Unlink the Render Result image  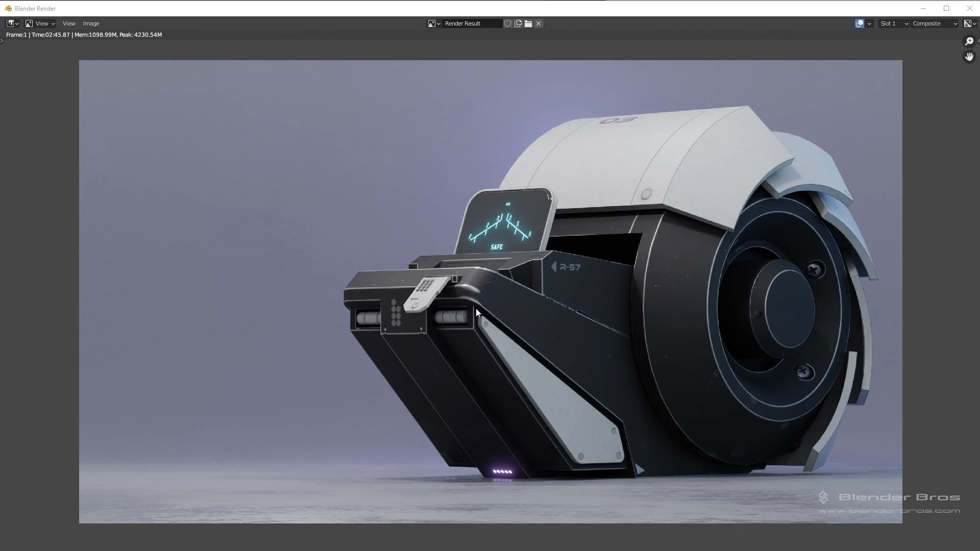[x=538, y=23]
